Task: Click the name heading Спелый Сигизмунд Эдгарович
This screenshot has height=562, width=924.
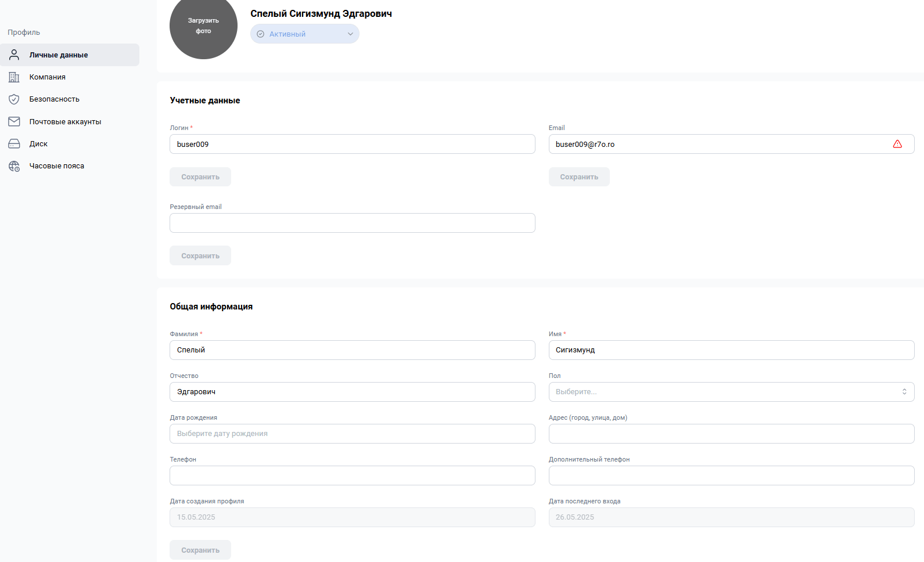Action: coord(321,13)
